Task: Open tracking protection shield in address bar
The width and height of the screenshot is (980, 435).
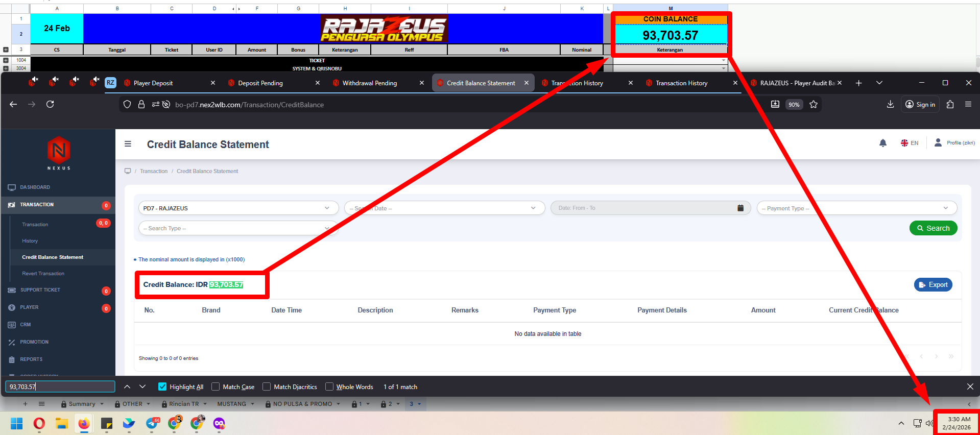Action: [x=127, y=105]
